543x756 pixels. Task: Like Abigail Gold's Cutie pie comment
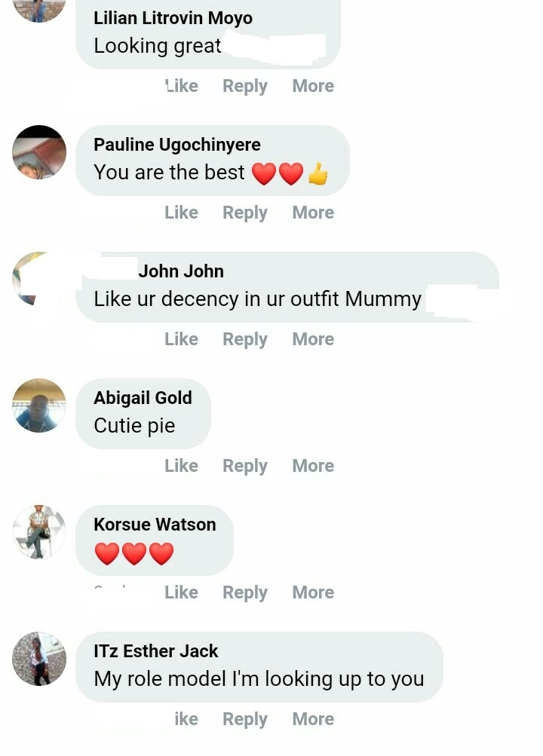(181, 466)
